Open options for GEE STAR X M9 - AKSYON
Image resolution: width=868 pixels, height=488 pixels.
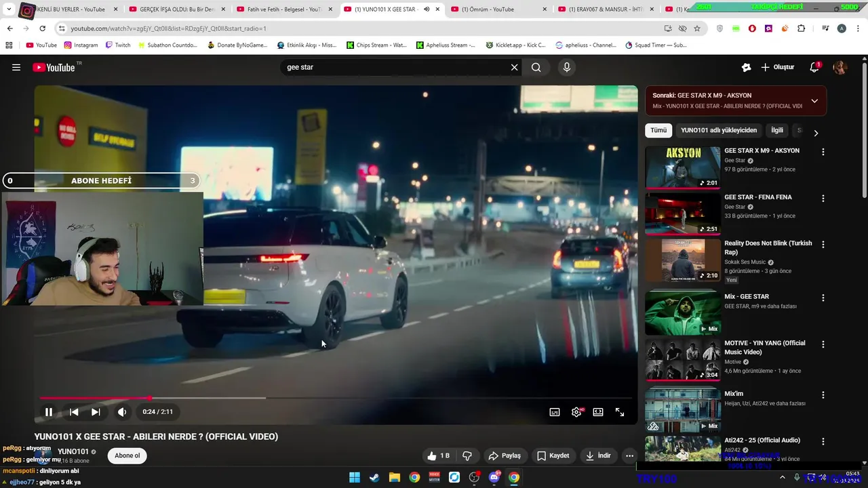[823, 152]
